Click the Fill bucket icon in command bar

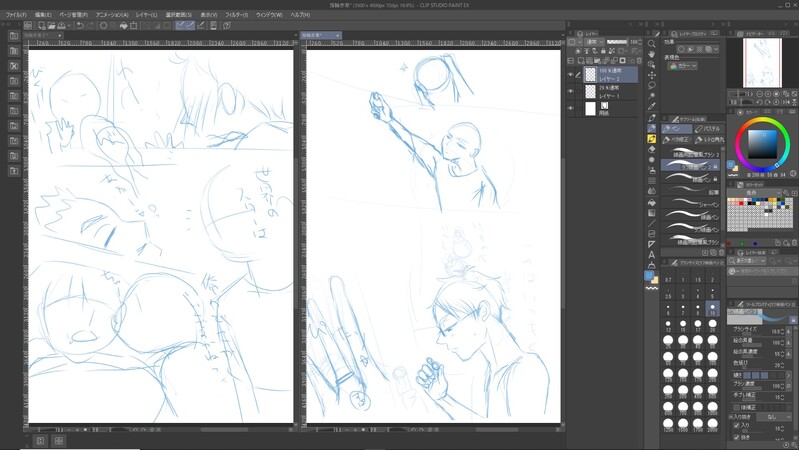pyautogui.click(x=123, y=25)
